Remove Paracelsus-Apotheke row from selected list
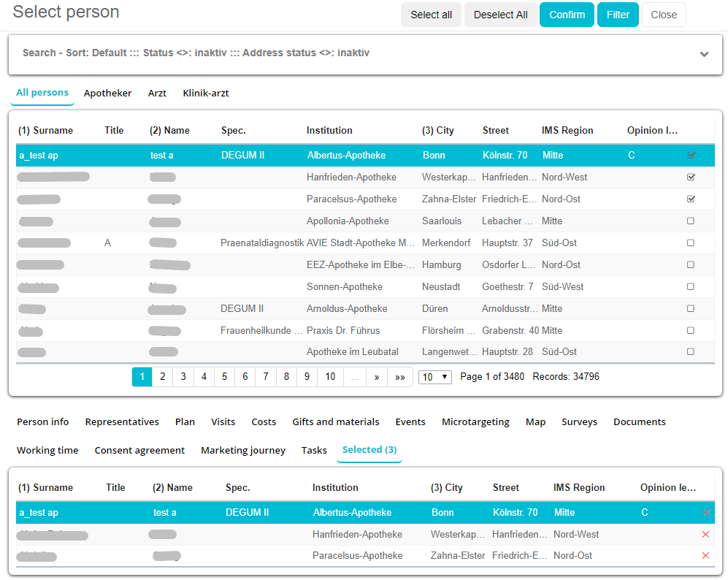 (x=705, y=556)
